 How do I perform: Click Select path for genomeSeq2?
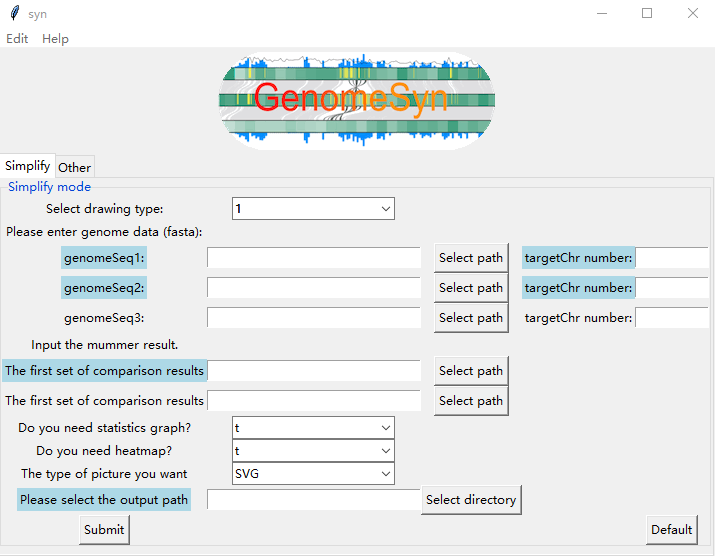[x=471, y=288]
